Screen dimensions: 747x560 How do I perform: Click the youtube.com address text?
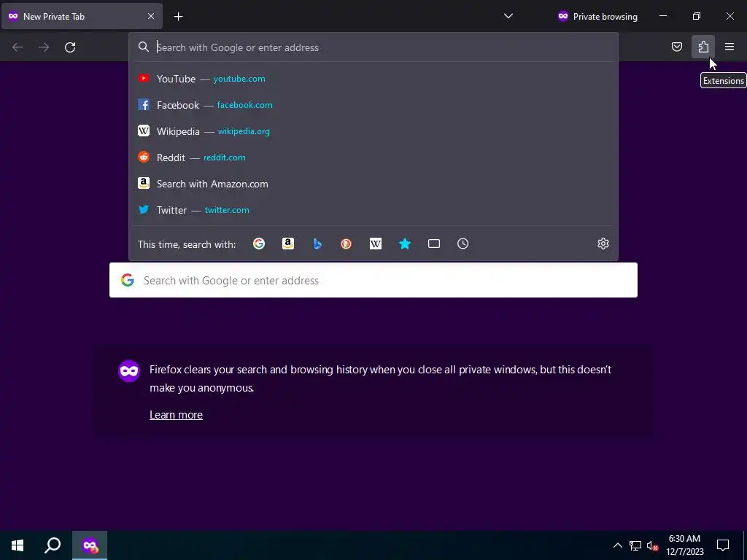[x=239, y=79]
